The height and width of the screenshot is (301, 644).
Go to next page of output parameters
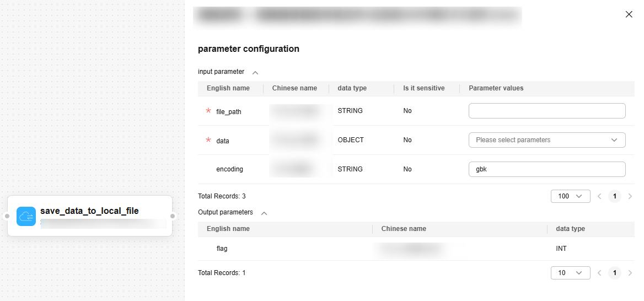(x=630, y=273)
